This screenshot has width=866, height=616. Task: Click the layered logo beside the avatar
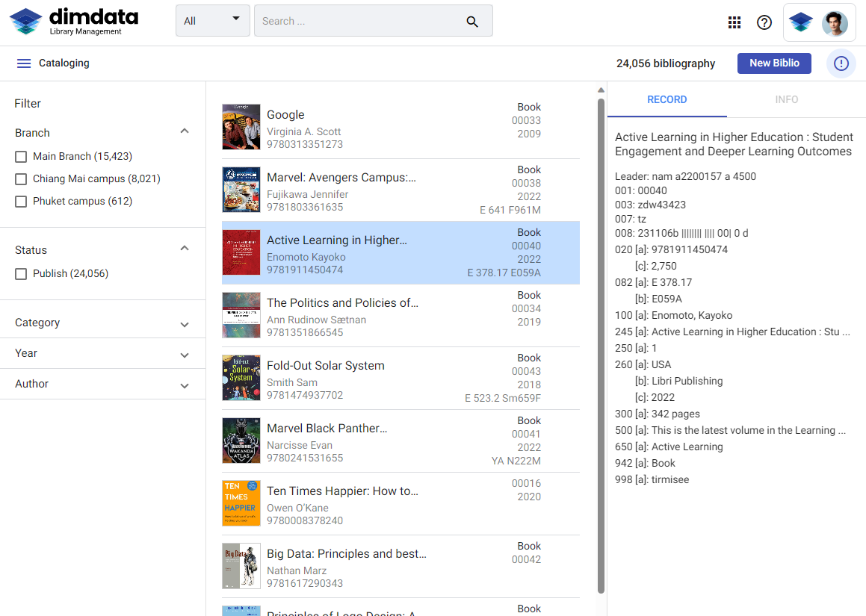(x=800, y=22)
